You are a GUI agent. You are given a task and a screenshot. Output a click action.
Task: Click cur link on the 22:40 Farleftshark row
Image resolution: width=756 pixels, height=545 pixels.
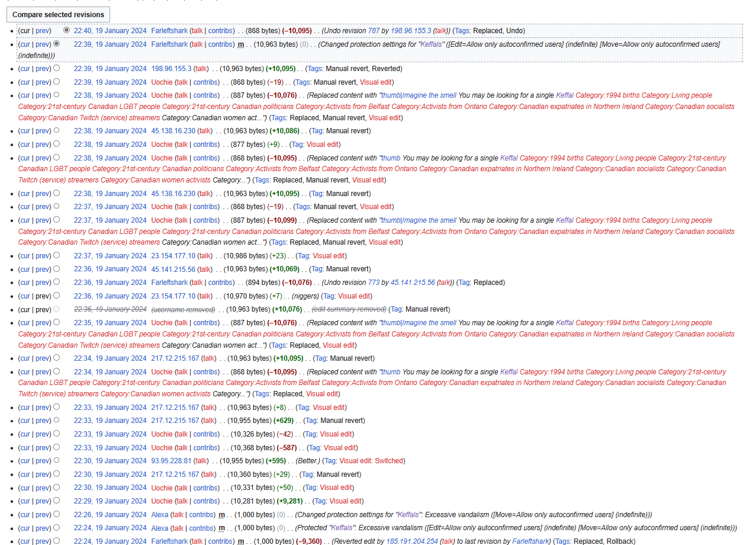(x=24, y=31)
